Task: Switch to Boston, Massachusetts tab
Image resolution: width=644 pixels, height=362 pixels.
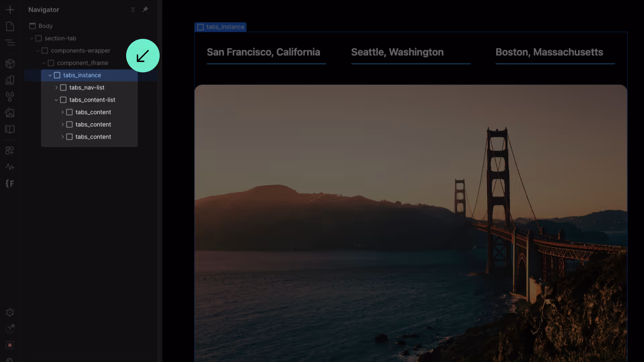Action: point(549,52)
